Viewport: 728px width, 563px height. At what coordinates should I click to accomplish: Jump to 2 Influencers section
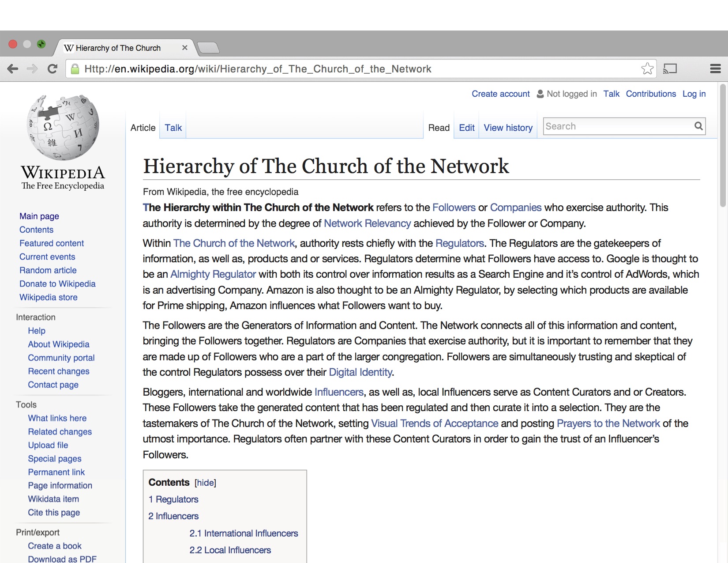[173, 516]
